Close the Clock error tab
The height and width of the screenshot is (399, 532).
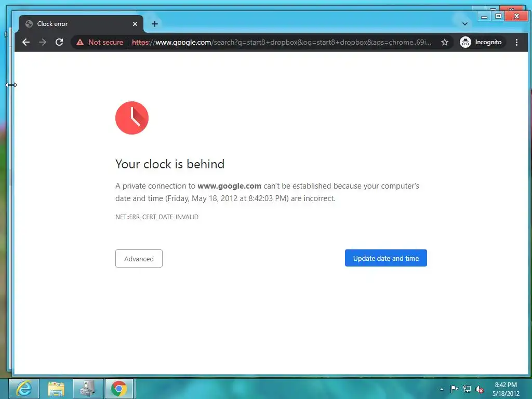tap(135, 24)
